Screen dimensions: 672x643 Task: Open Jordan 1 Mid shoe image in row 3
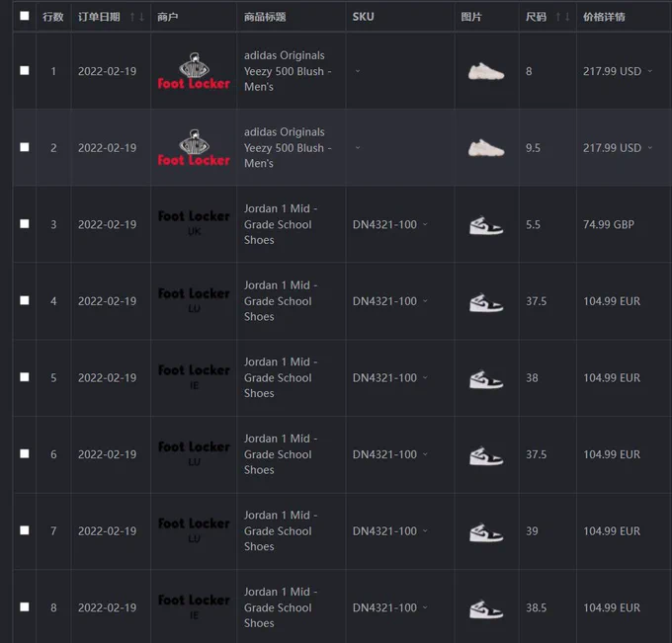[x=486, y=225]
